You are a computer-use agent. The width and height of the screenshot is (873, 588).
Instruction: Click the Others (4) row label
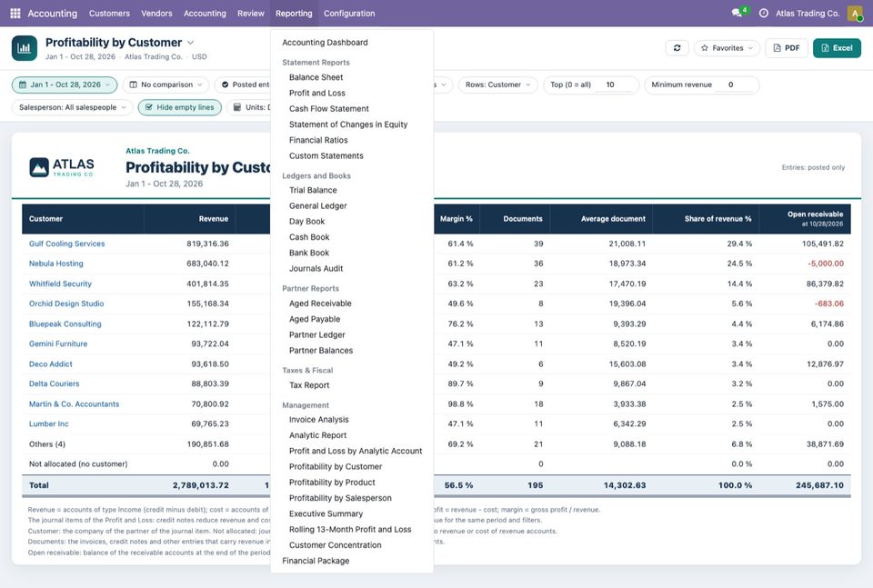(47, 443)
